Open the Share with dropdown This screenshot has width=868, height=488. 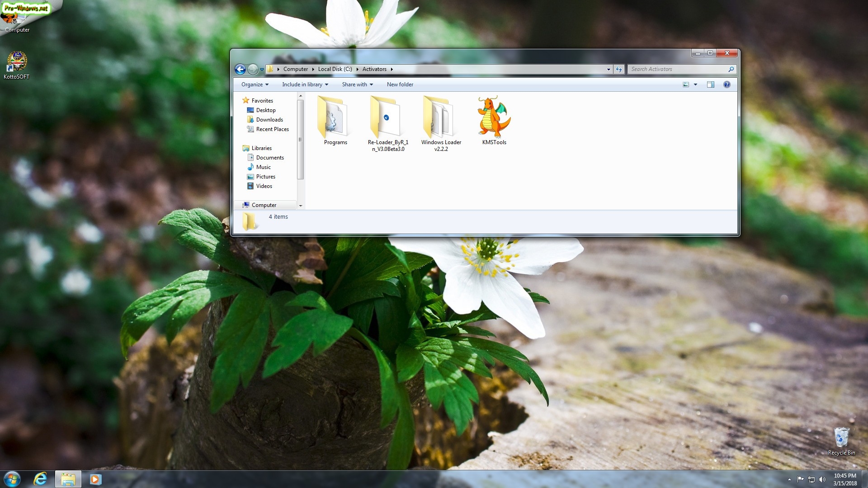pyautogui.click(x=357, y=84)
